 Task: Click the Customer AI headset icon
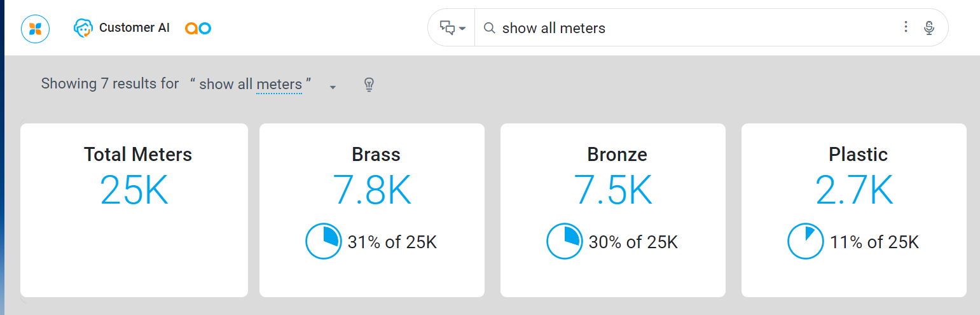point(83,29)
